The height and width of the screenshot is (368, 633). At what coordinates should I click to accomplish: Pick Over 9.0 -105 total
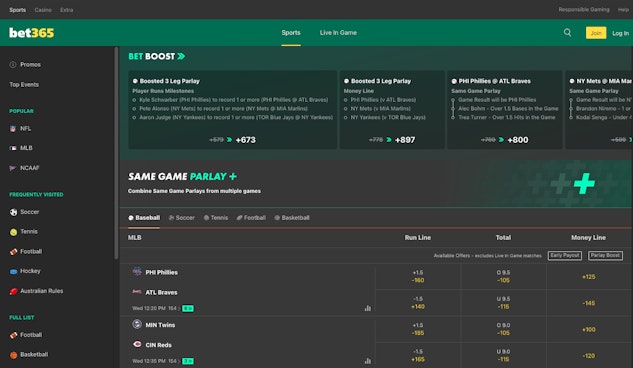click(503, 329)
